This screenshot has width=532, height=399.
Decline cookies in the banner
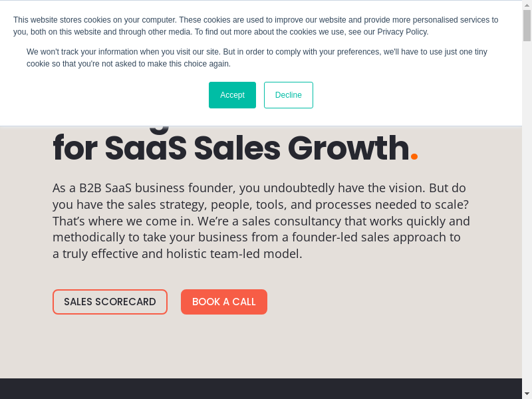[x=288, y=95]
